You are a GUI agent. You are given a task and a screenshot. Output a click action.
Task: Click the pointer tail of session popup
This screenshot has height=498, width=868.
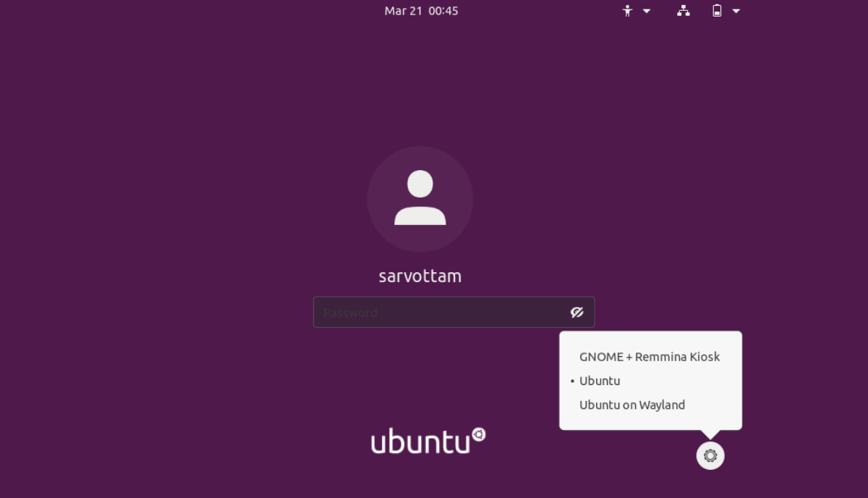710,434
